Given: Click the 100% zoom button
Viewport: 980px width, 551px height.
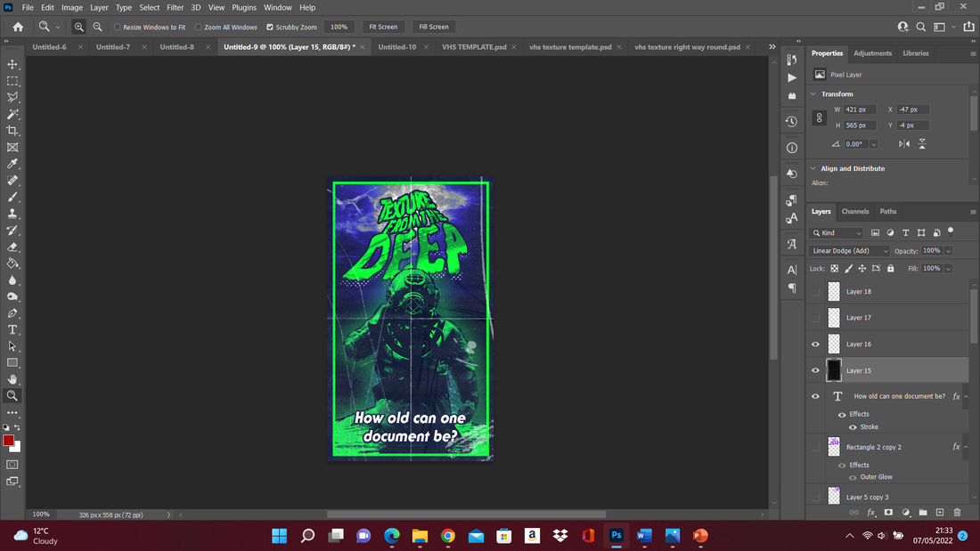Looking at the screenshot, I should tap(339, 27).
